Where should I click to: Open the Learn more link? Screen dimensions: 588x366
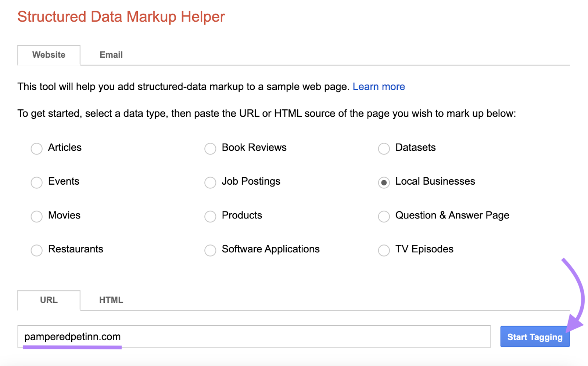click(379, 87)
